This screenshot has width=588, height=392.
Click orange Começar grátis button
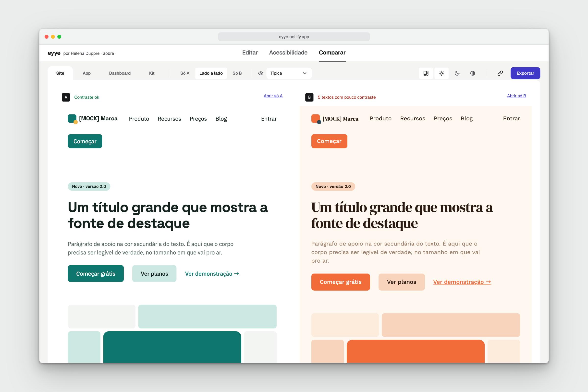[x=341, y=282]
